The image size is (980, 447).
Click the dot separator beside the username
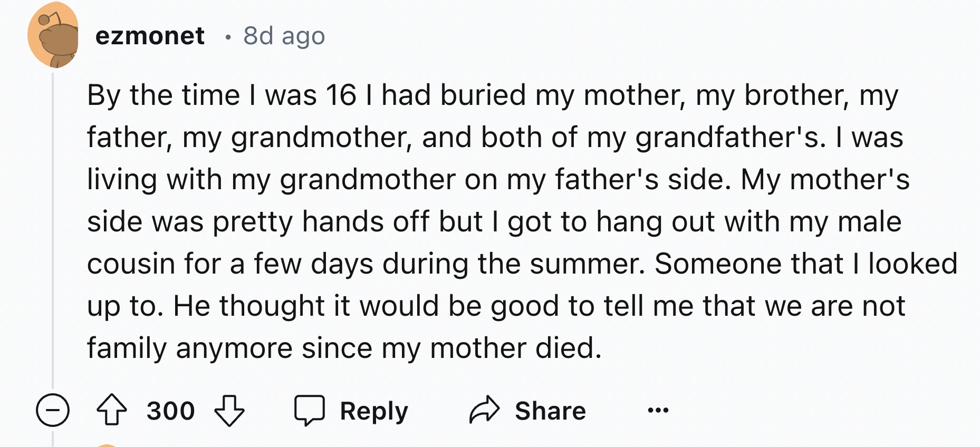tap(227, 37)
